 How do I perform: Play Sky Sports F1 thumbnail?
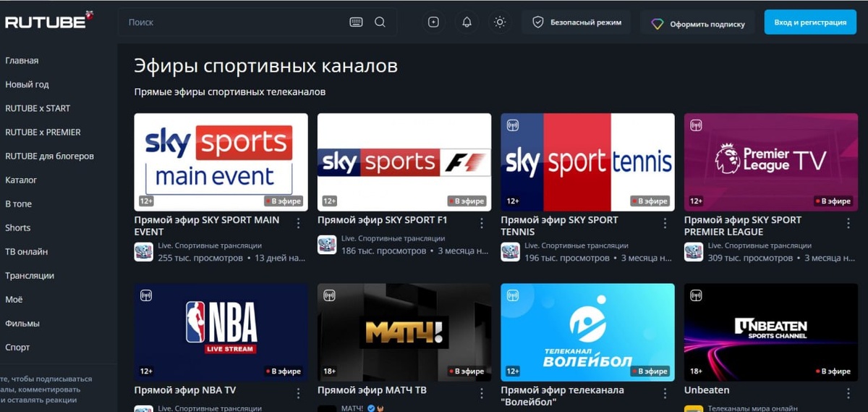pyautogui.click(x=404, y=162)
